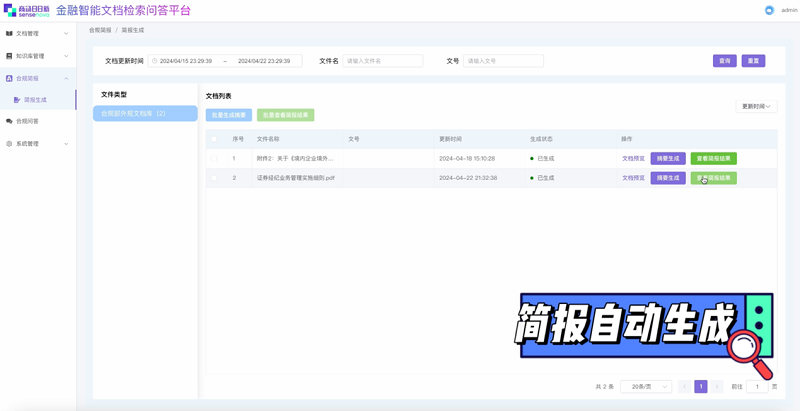Click 文档预览 link for row 1
The height and width of the screenshot is (411, 800).
click(633, 158)
